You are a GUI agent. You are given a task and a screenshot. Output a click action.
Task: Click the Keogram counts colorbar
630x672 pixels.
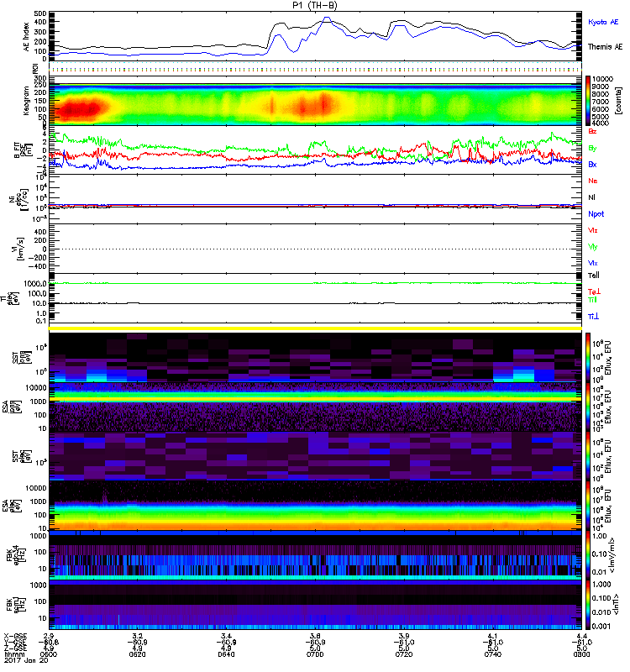coord(588,101)
